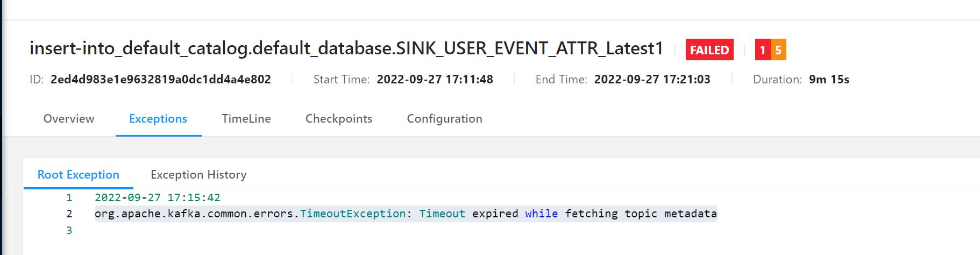Click empty line 3 in exception log

click(x=69, y=230)
